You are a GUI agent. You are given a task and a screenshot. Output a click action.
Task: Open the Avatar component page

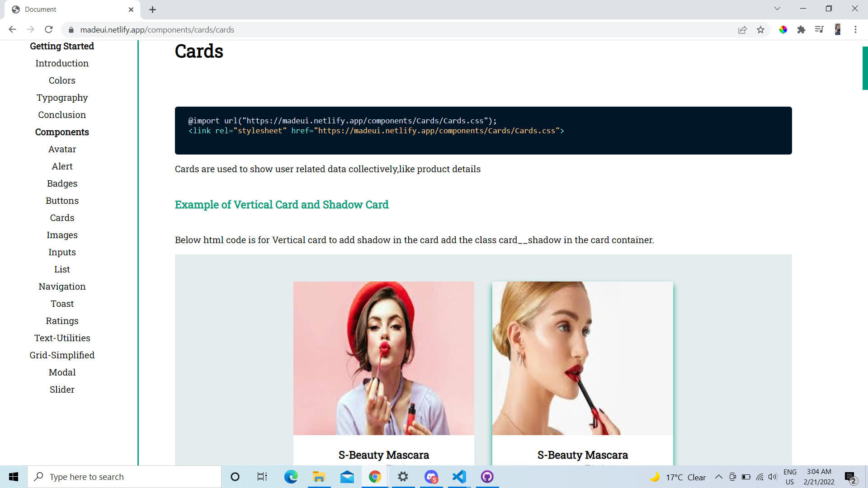(62, 149)
